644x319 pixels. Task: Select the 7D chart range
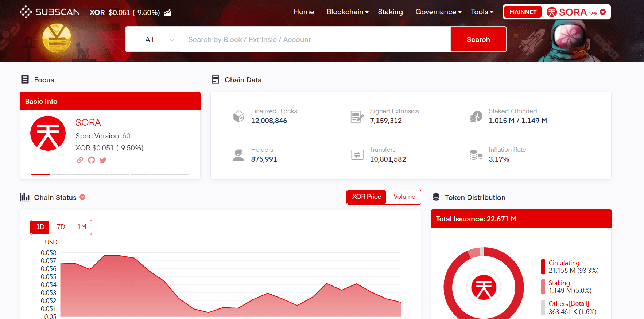coord(61,227)
